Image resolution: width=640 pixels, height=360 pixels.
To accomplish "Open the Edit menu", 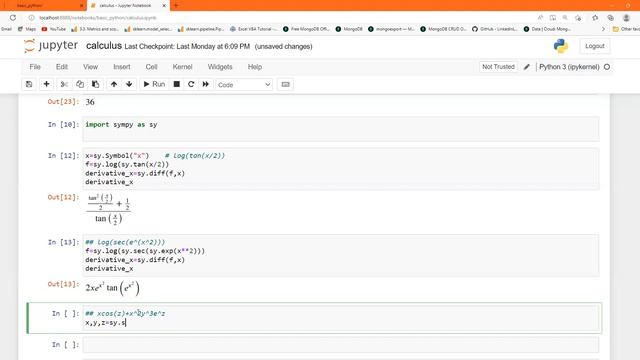I will point(62,67).
